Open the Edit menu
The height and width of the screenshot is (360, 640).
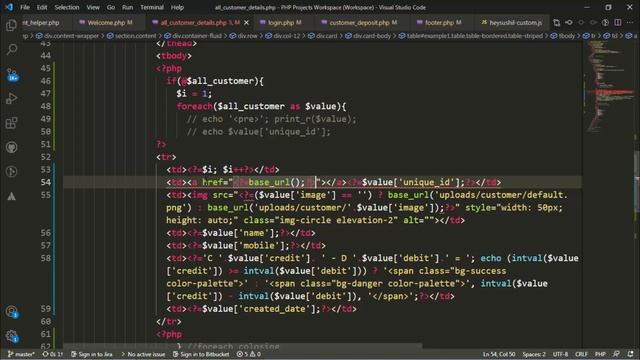[42, 7]
